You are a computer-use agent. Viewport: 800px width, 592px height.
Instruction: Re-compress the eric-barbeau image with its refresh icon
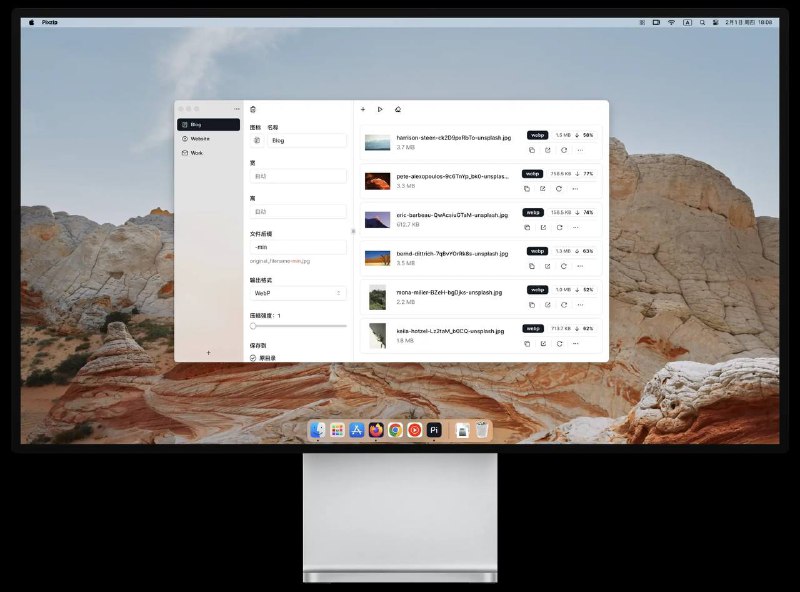(x=559, y=227)
